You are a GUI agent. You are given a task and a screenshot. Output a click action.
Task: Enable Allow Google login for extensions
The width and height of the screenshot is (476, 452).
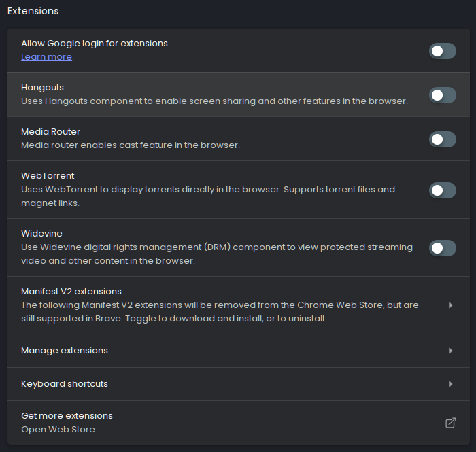[442, 51]
